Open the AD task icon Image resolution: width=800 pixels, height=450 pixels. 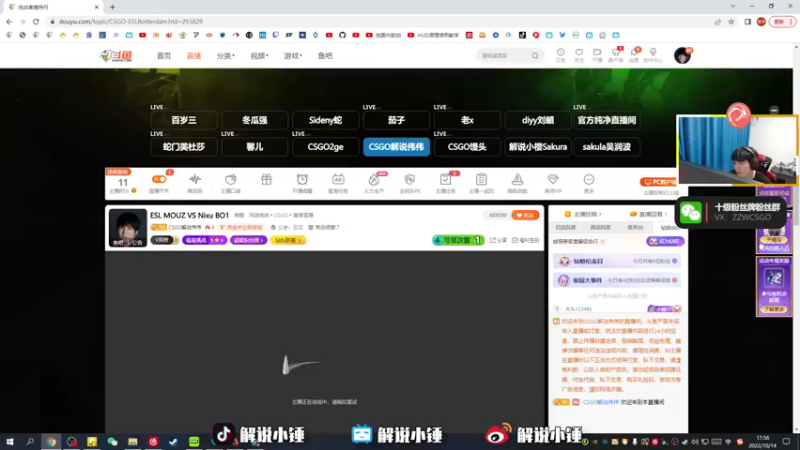338,180
